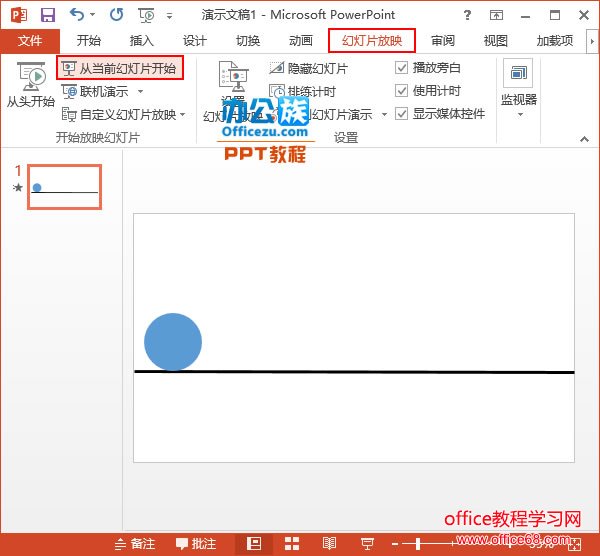Uncheck the 使用计时 option
600x556 pixels.
[402, 91]
